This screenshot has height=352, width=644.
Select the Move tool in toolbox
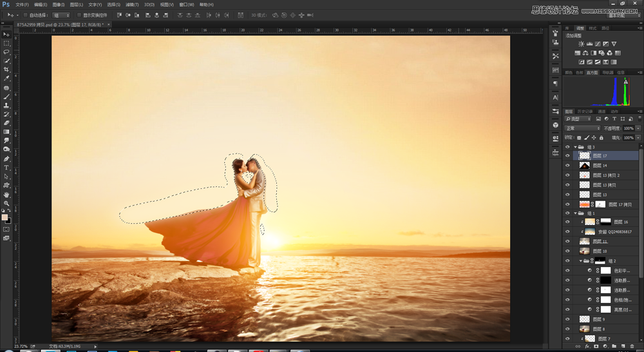6,35
